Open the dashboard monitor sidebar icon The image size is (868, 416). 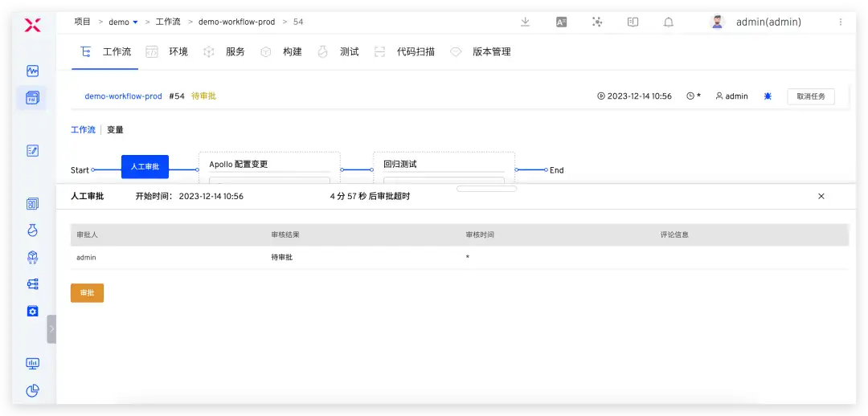pyautogui.click(x=33, y=364)
